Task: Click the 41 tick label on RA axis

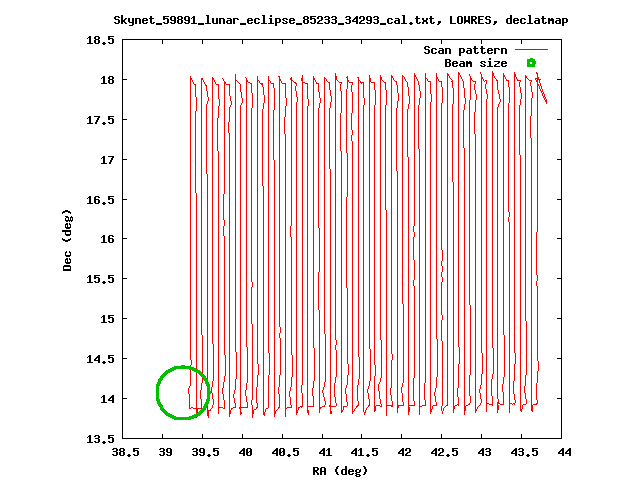Action: point(325,452)
